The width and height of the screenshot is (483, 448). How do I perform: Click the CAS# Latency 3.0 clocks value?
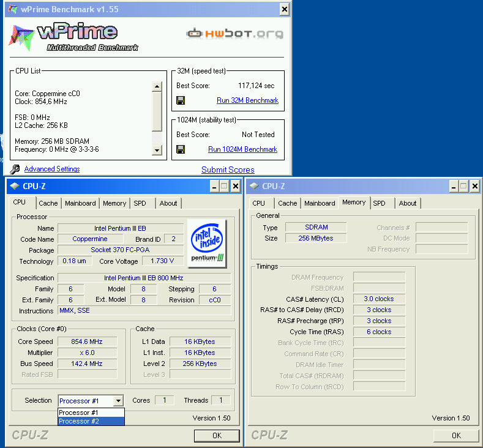[x=379, y=299]
